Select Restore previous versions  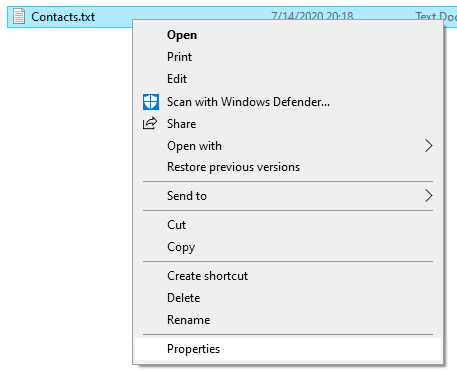click(288, 167)
